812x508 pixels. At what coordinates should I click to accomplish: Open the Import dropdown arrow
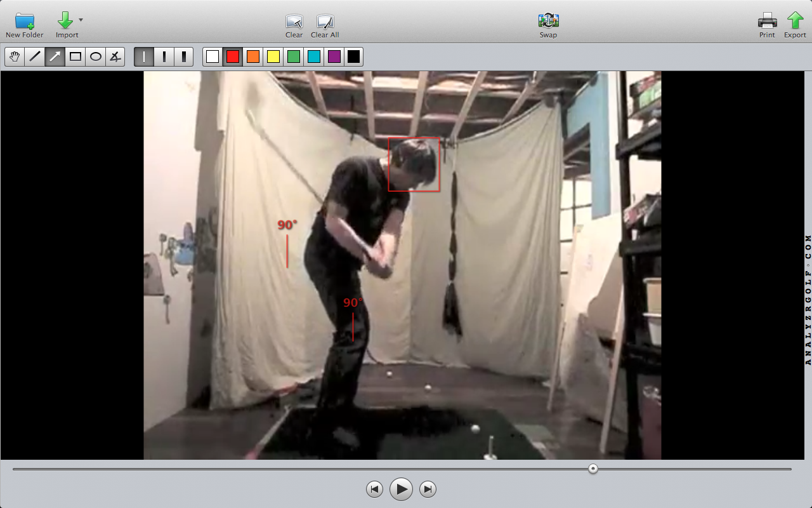[x=81, y=20]
